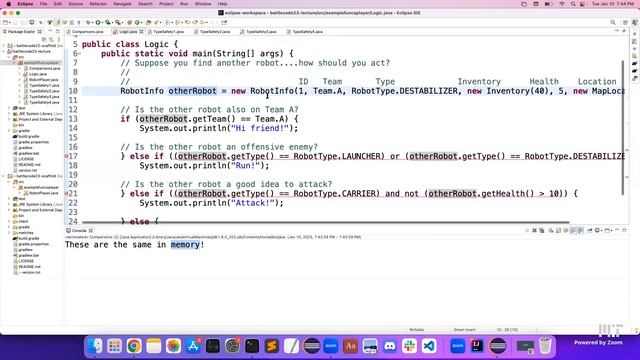Open Discord from the Dock
This screenshot has width=640, height=360.
point(390,346)
